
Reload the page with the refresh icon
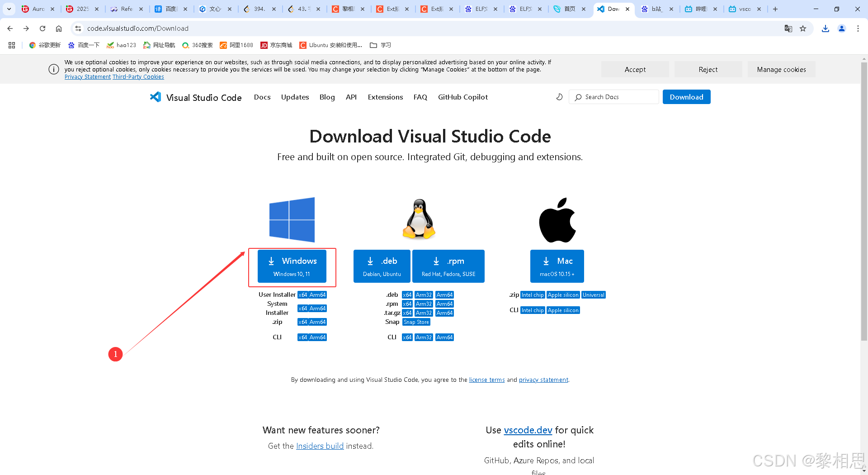pos(42,28)
